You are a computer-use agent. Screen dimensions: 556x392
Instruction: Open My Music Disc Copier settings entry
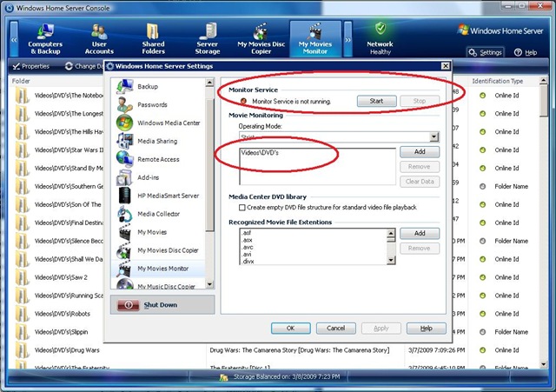(x=158, y=284)
